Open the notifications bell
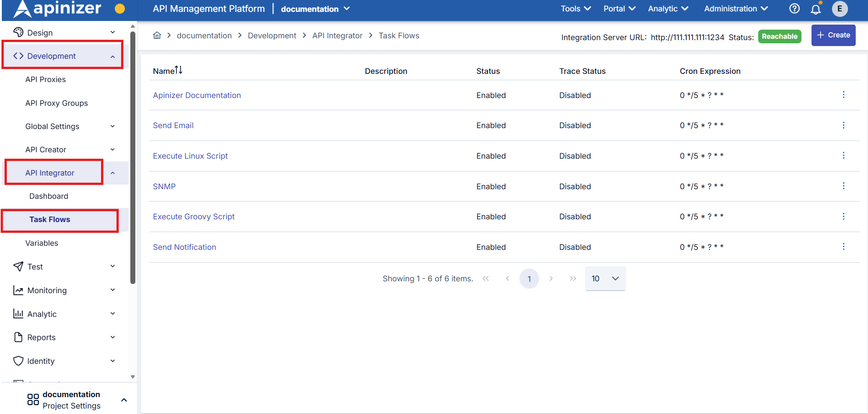This screenshot has height=414, width=868. point(816,9)
